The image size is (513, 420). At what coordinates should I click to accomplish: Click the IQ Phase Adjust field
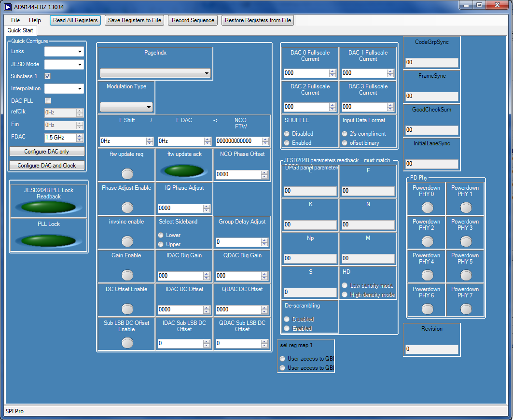click(180, 208)
